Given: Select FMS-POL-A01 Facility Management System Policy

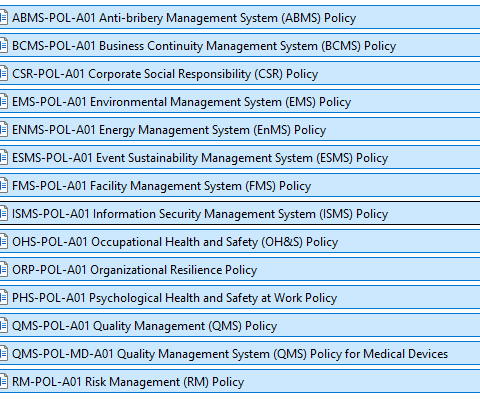Looking at the screenshot, I should coord(240,185).
